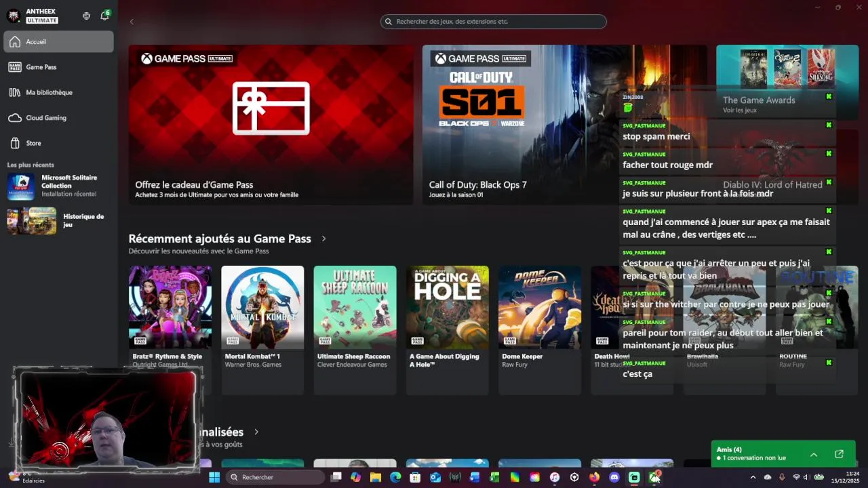
Task: Show hidden system tray icons
Action: point(753,477)
